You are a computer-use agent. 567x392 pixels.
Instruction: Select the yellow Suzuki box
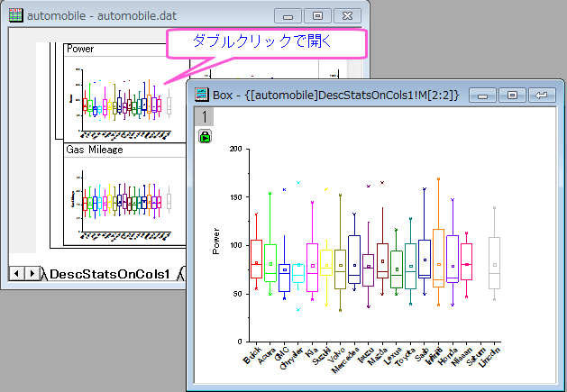326,263
